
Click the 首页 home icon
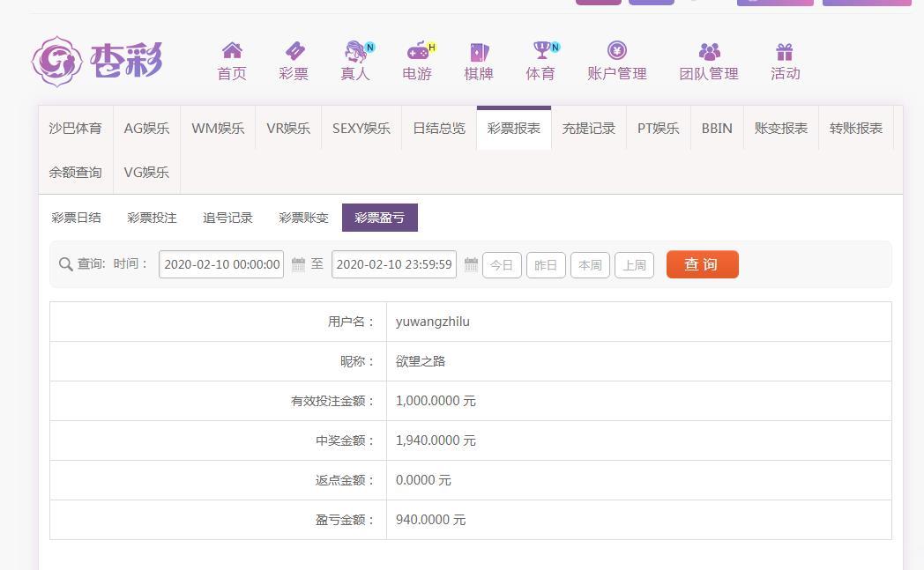(x=232, y=50)
